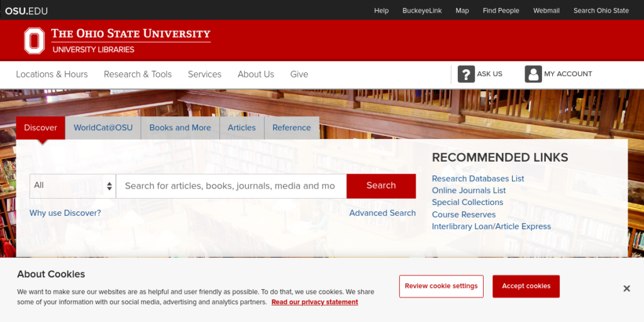Image resolution: width=644 pixels, height=322 pixels.
Task: Open the Why use Discover? link
Action: tap(65, 213)
